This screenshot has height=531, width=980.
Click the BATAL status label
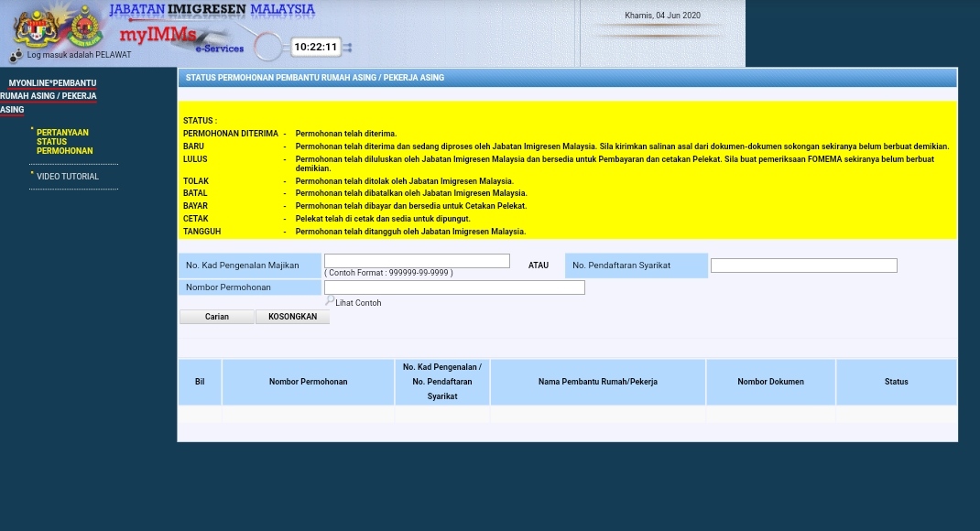[195, 193]
